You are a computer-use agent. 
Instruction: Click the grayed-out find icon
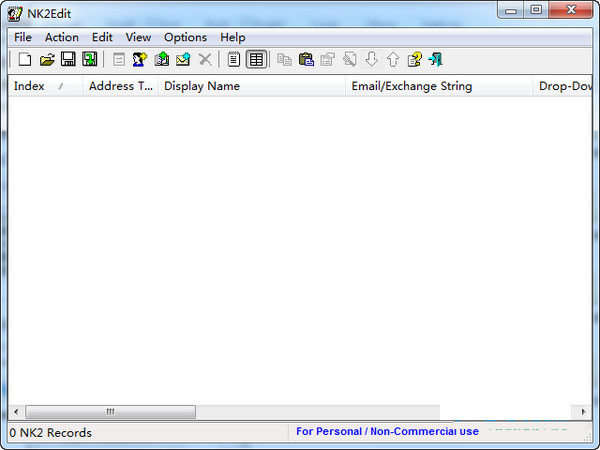(x=350, y=60)
